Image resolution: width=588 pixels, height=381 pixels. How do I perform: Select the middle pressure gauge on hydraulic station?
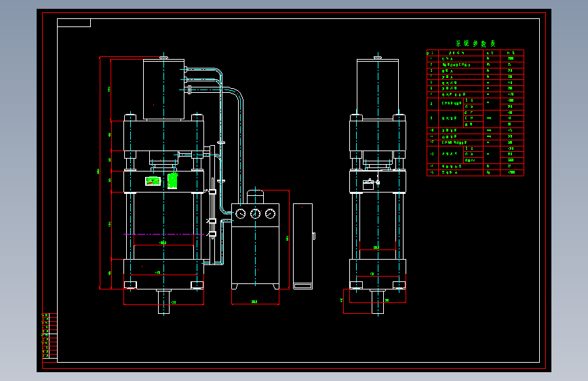[x=256, y=214]
